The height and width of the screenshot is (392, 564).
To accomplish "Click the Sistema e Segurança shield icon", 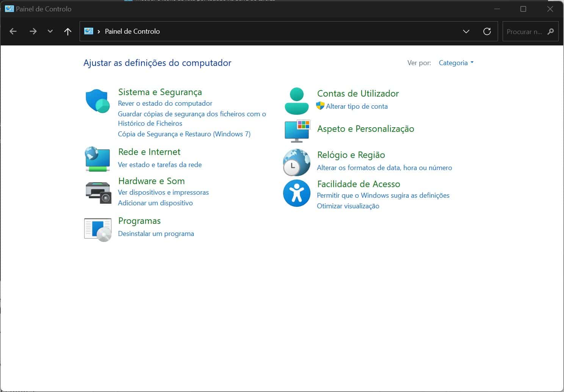I will click(x=98, y=101).
